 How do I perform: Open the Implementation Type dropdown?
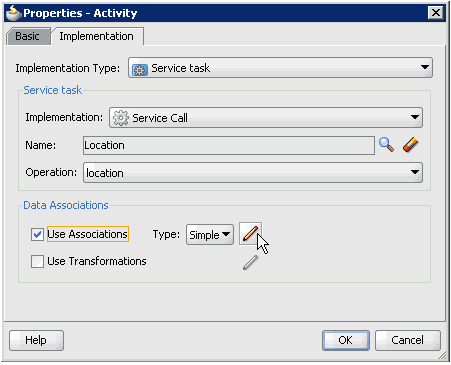[280, 68]
